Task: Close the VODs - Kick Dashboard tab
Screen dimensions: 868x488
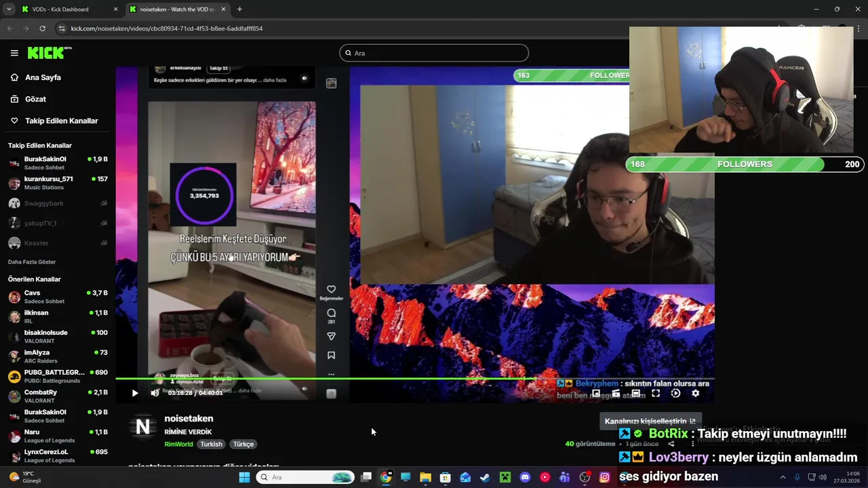Action: click(x=115, y=9)
